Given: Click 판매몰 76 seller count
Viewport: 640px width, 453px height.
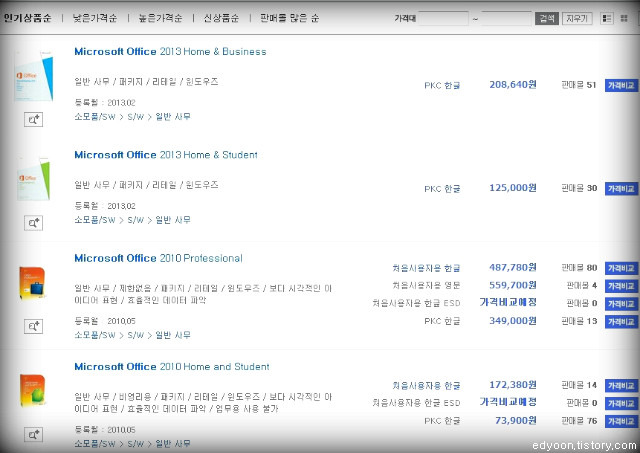Looking at the screenshot, I should coord(579,421).
